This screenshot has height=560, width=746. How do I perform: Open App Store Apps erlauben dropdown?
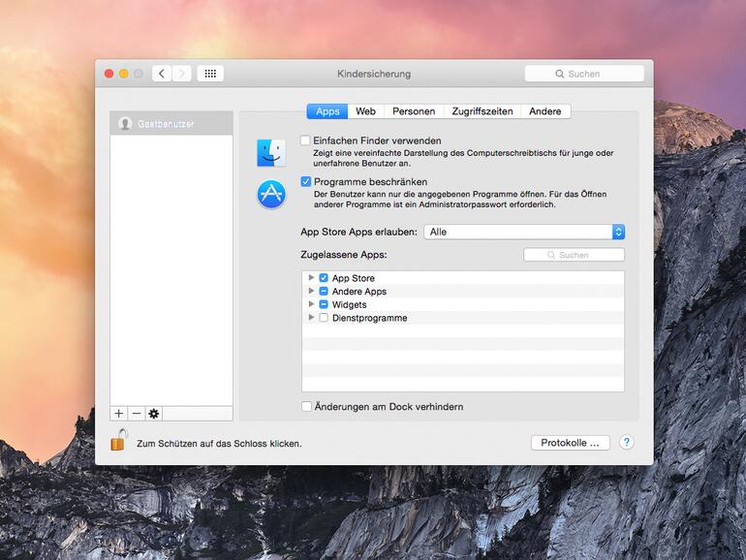click(524, 232)
